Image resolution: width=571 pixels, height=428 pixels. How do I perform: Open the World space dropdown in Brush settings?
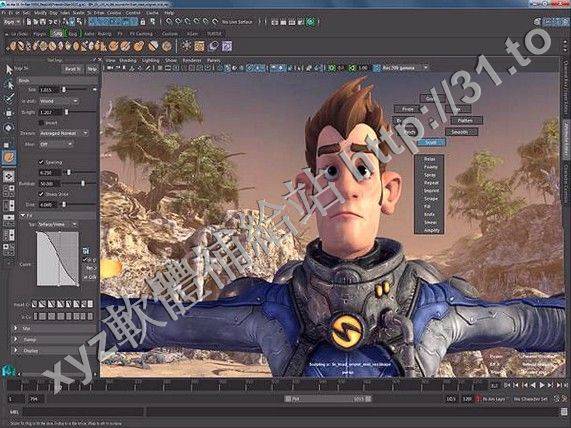pos(58,101)
